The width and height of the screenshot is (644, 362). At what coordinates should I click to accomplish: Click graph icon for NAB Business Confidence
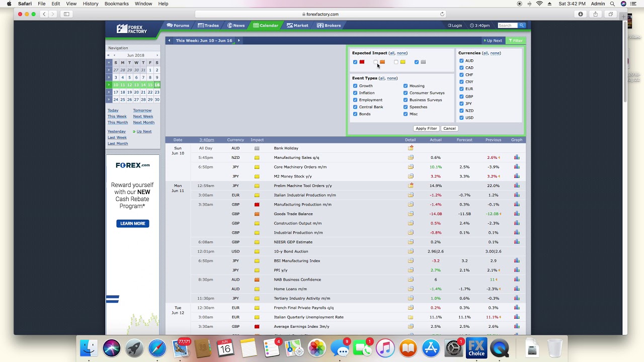[517, 280]
